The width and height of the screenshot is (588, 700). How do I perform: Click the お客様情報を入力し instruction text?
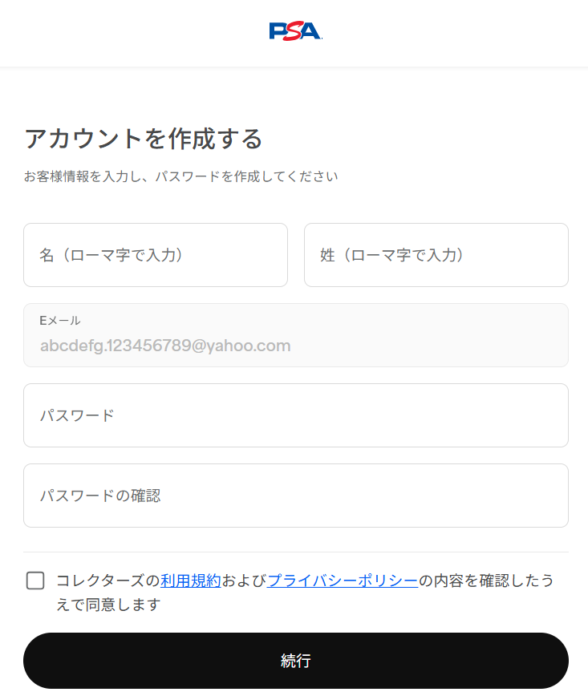click(x=180, y=176)
